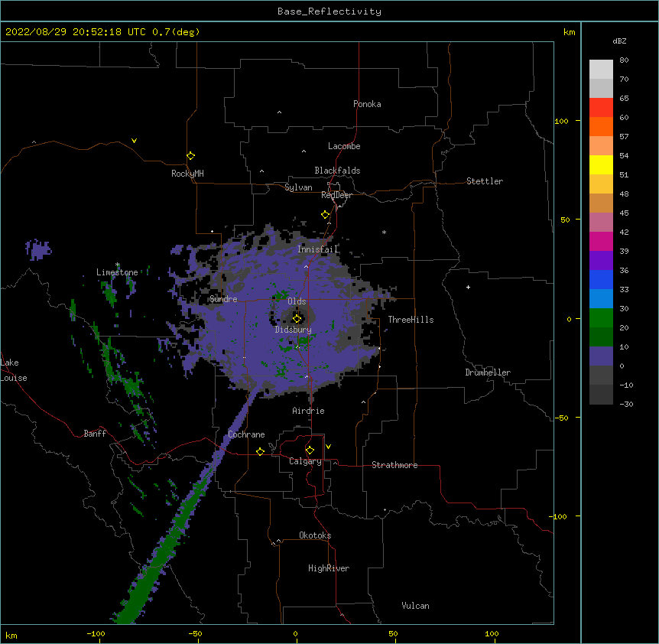The height and width of the screenshot is (644, 659).
Task: Click the magenta 42 dBZ legend swatch
Action: pyautogui.click(x=601, y=241)
